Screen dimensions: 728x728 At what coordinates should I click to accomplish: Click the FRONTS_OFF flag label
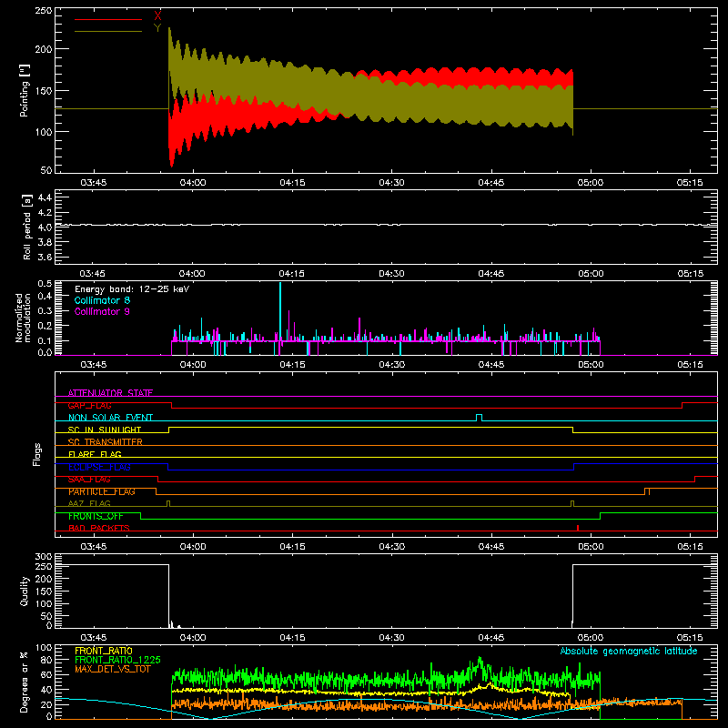(96, 516)
